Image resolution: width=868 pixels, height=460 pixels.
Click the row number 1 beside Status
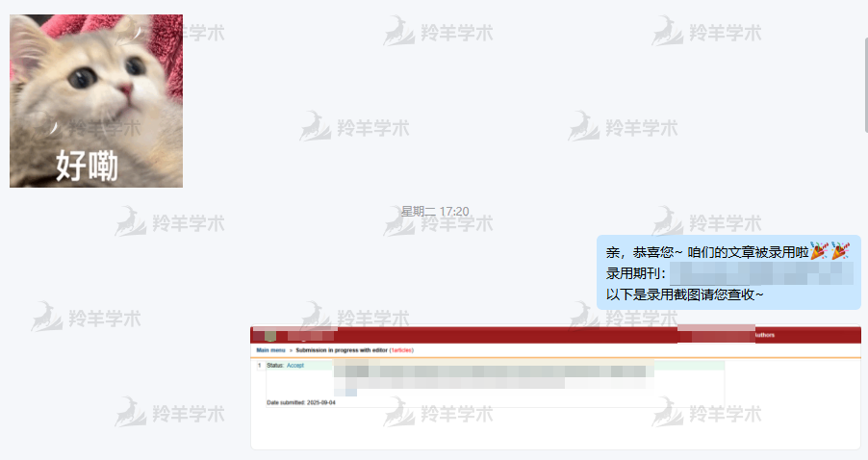(259, 366)
